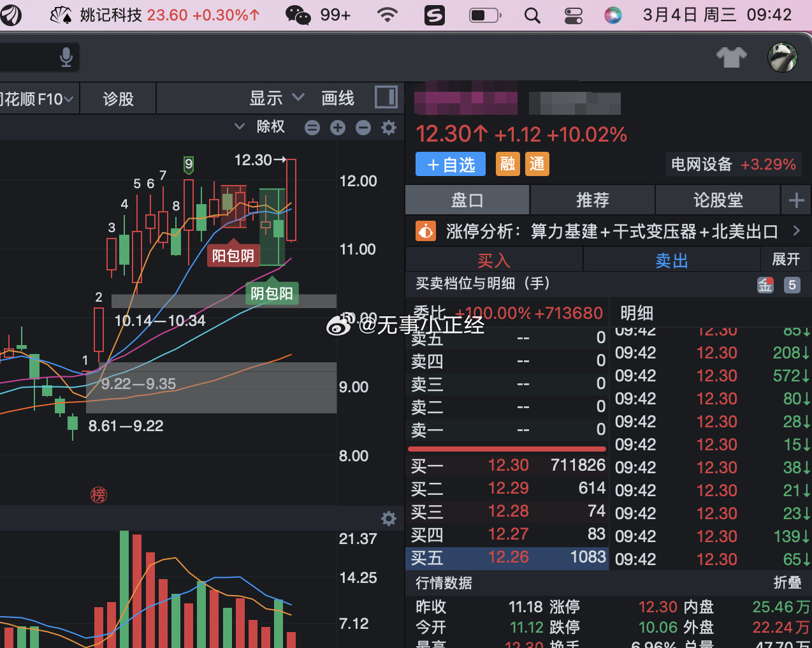This screenshot has height=648, width=812.
Task: Click the green 9 sequence marker
Action: tap(189, 165)
